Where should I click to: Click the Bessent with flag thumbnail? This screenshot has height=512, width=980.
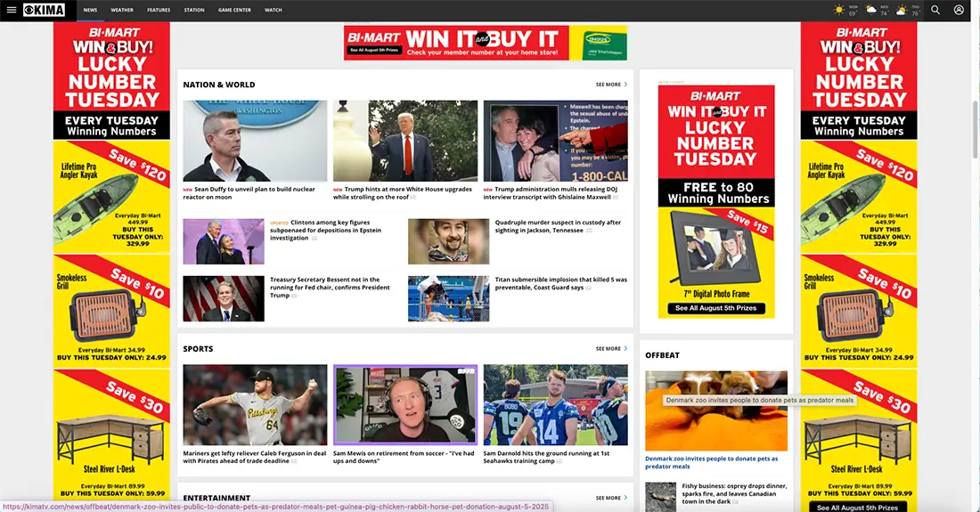[224, 298]
